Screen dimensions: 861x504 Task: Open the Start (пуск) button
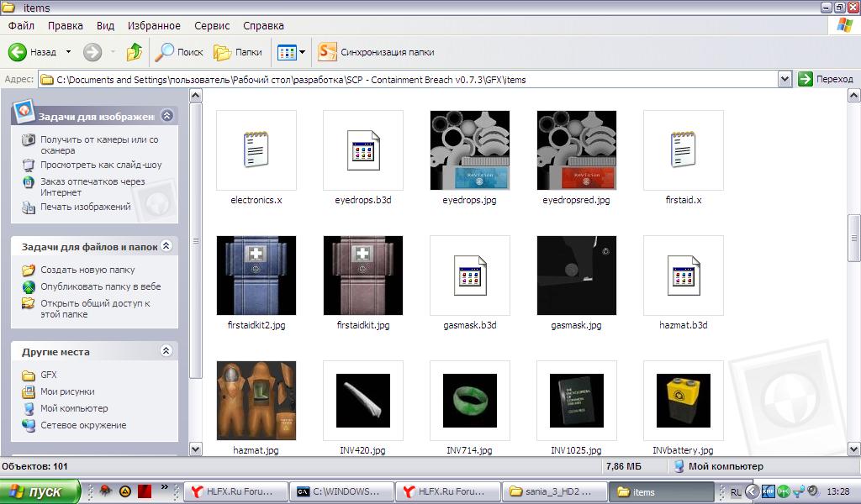tap(40, 491)
